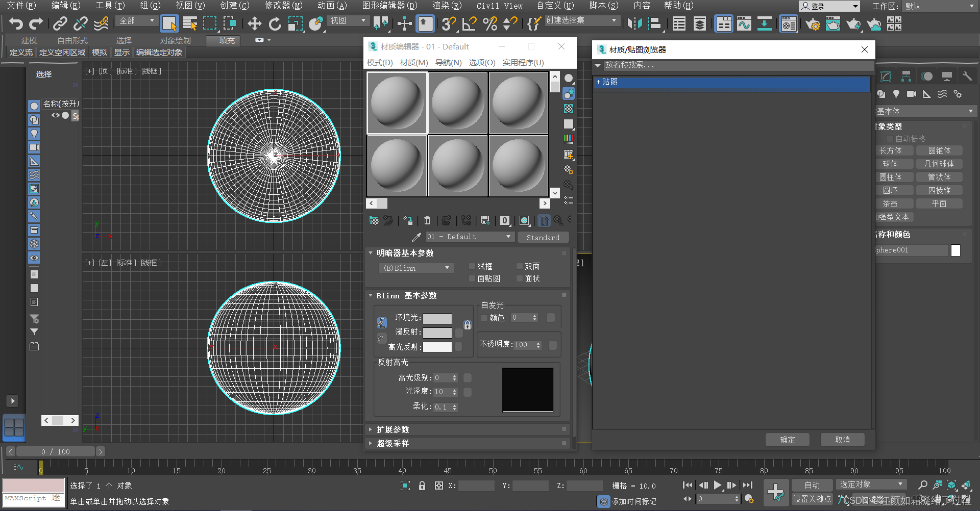Select the Rotate tool in toolbar

pos(275,23)
